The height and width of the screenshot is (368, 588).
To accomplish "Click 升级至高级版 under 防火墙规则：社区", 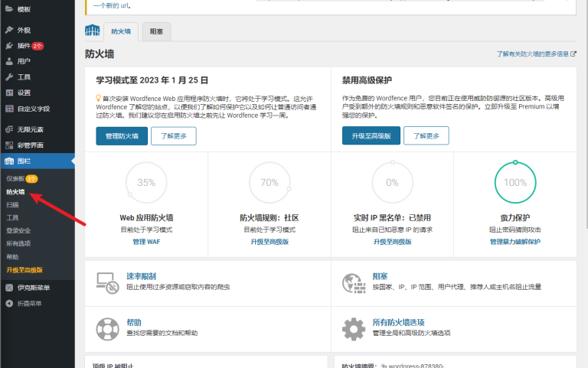I will coord(269,242).
